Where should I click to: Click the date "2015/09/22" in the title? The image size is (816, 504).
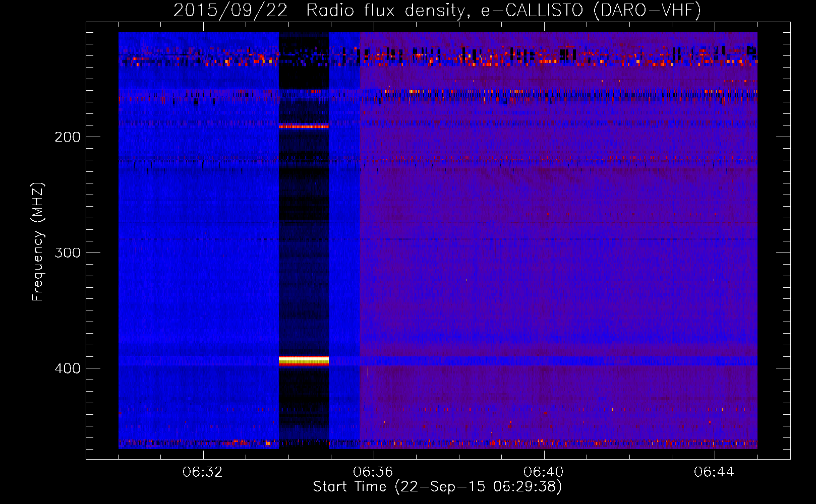230,10
